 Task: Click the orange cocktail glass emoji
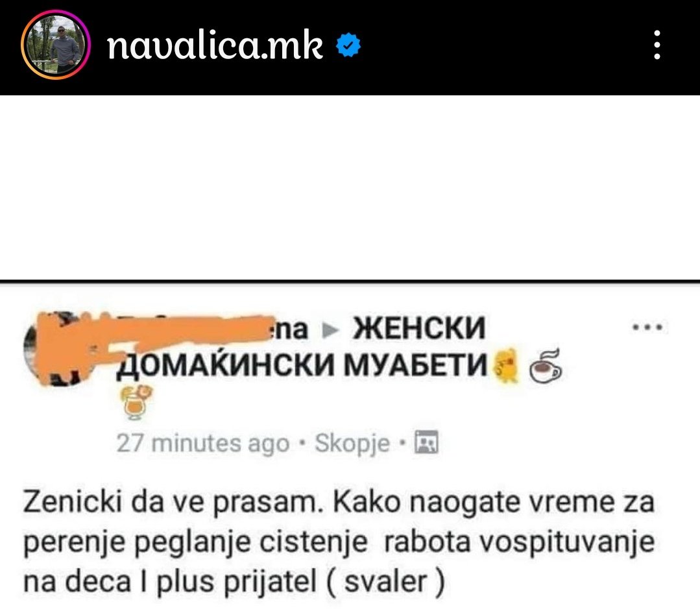click(x=136, y=402)
